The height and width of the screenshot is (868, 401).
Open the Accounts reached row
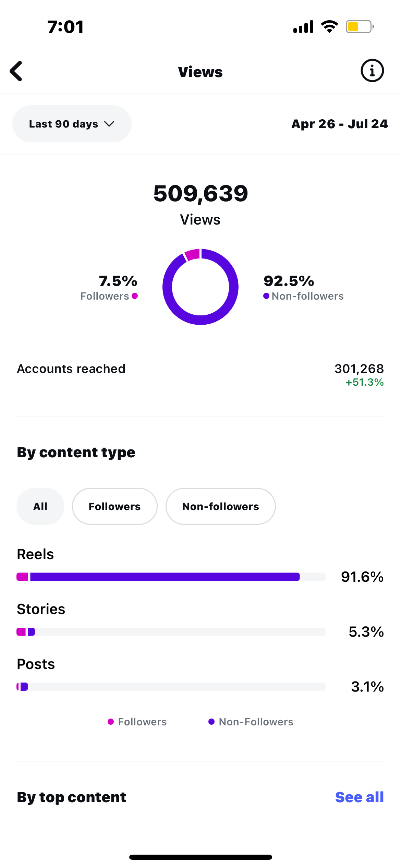(200, 374)
